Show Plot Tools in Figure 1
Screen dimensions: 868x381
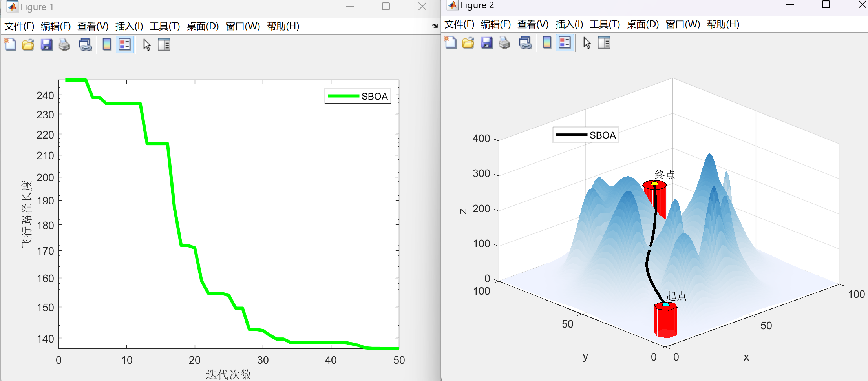click(x=164, y=44)
